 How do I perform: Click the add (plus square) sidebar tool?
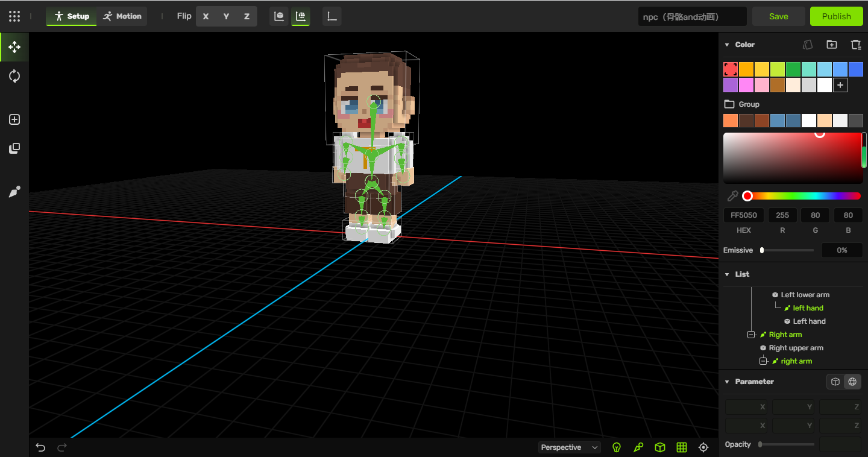(14, 119)
